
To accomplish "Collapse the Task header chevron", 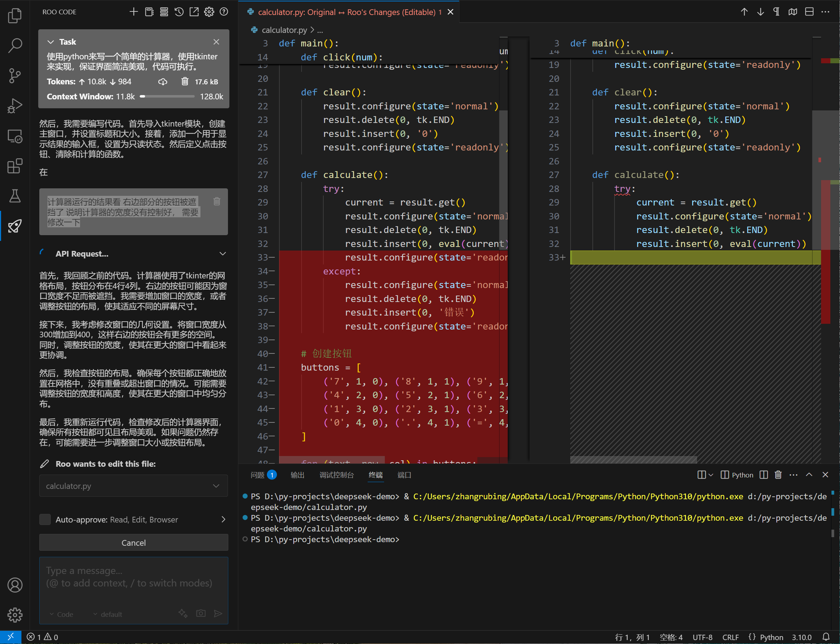I will click(x=51, y=42).
